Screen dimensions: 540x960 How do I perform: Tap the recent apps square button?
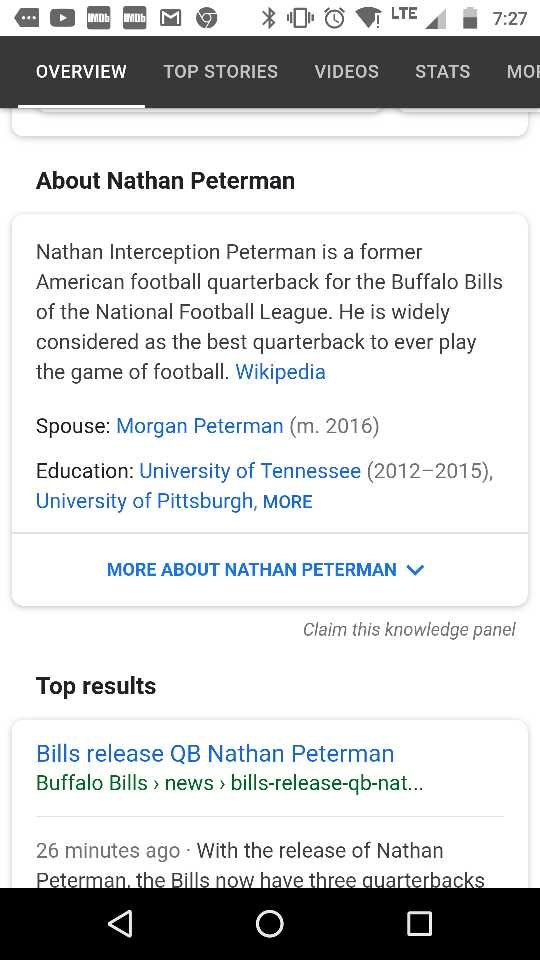pos(419,923)
